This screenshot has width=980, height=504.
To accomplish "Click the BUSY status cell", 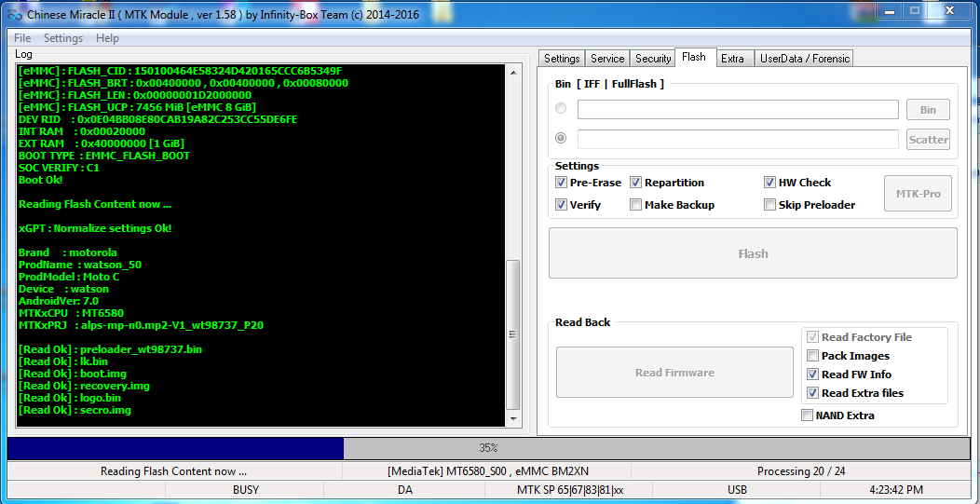I will coord(246,490).
